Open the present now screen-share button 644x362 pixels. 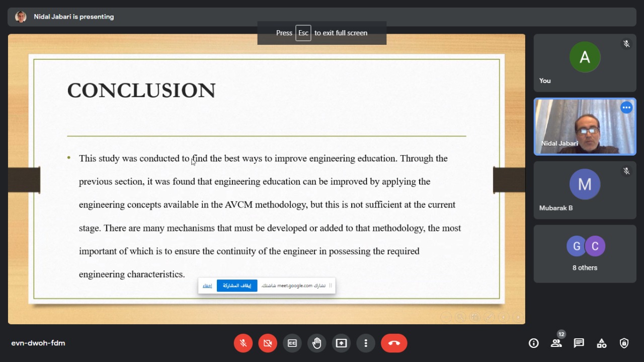[x=341, y=343]
